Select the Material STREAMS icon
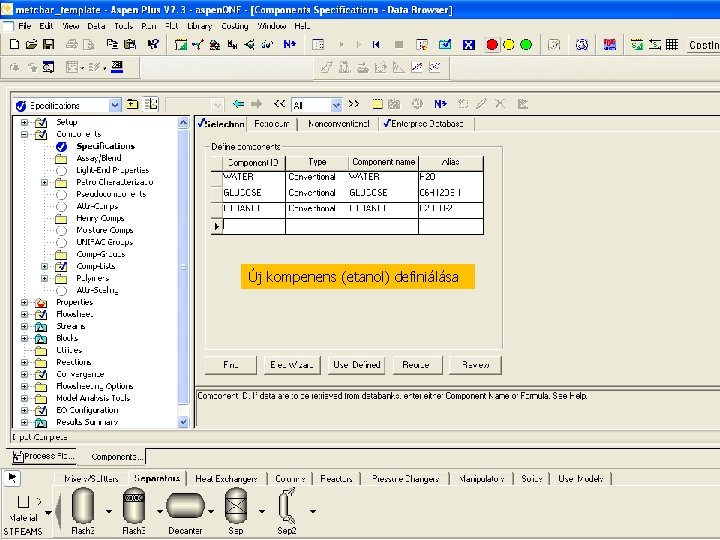The height and width of the screenshot is (540, 720). [x=23, y=503]
